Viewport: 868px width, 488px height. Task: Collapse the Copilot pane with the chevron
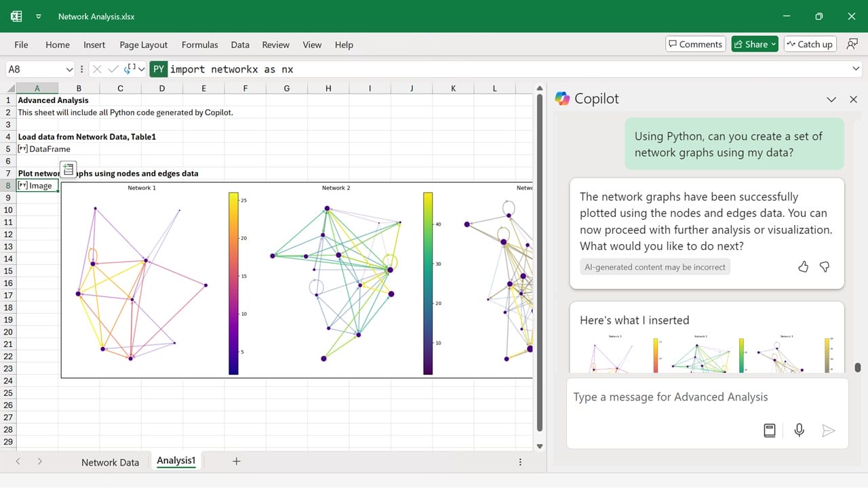coord(831,99)
